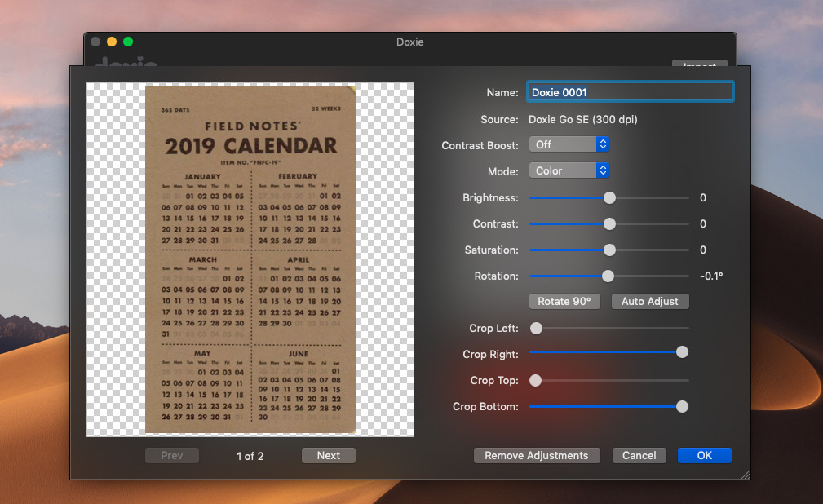The width and height of the screenshot is (823, 504).
Task: Click the dialog resize grip at the corner
Action: [x=746, y=475]
